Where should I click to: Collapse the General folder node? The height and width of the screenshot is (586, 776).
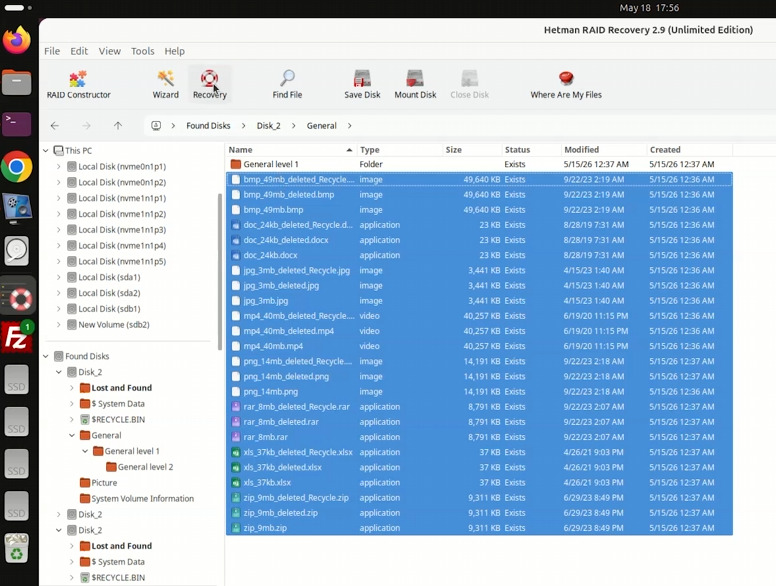click(x=72, y=436)
